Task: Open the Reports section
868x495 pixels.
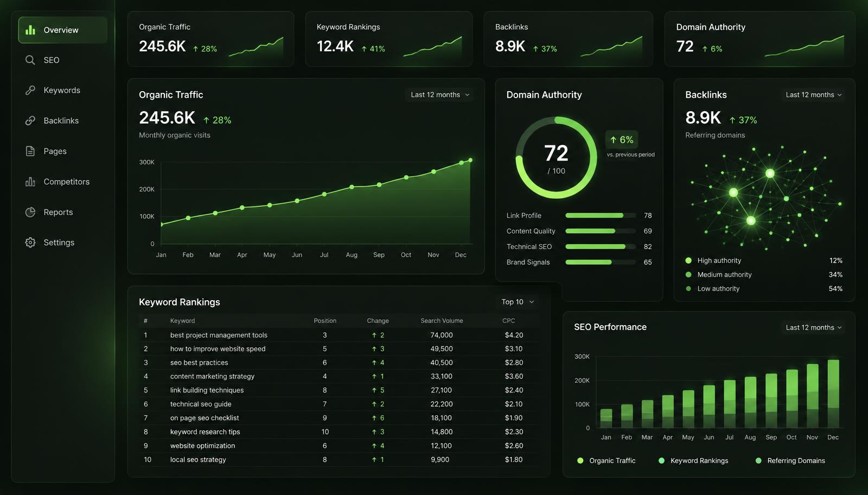Action: 63,212
